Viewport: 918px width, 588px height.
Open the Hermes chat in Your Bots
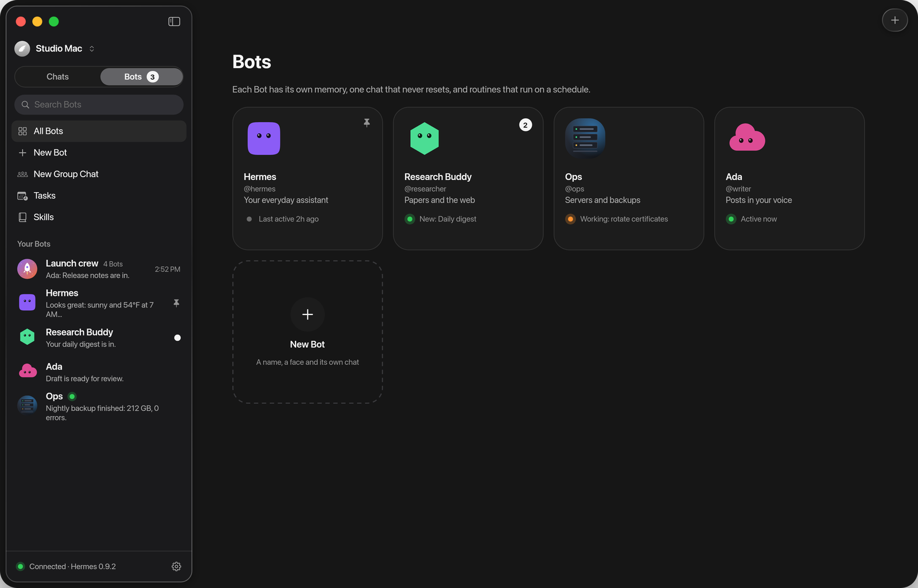[99, 303]
